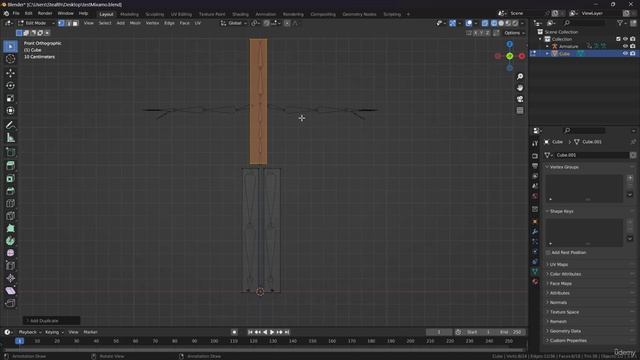This screenshot has height=360, width=640.
Task: Select the Scale tool
Action: (10, 98)
